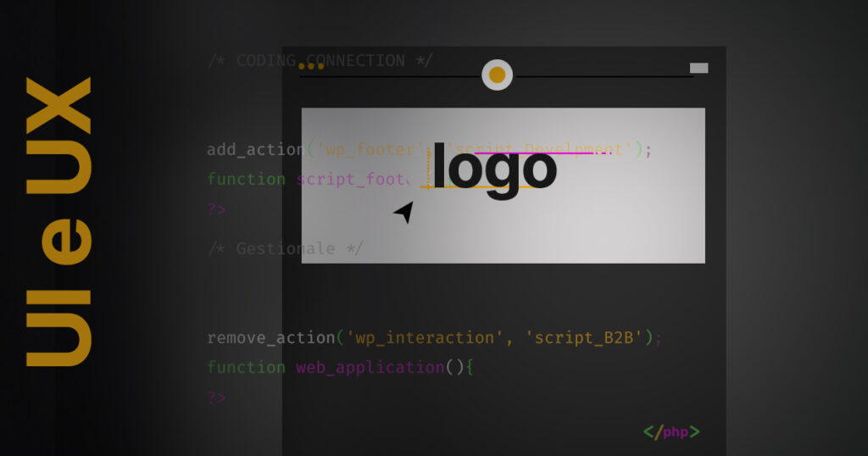Click the ?> tag above Gestionale comment

point(217,209)
